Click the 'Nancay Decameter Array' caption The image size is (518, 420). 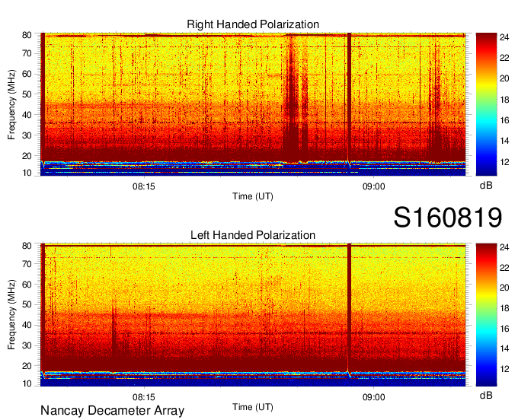point(112,411)
